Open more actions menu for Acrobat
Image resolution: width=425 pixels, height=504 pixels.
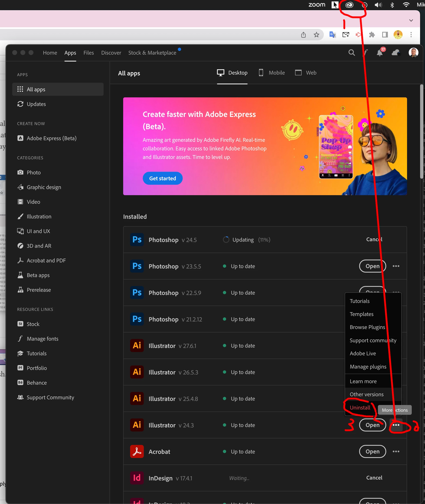coord(396,451)
